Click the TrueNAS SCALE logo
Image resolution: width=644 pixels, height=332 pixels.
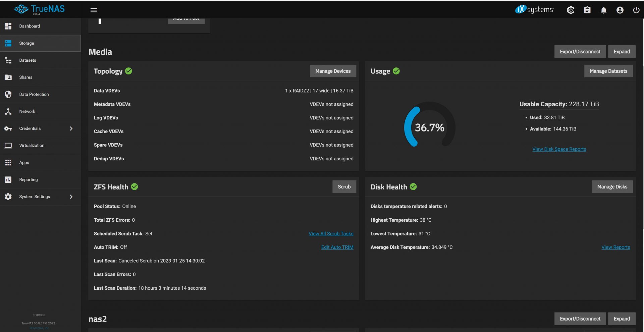pos(40,9)
